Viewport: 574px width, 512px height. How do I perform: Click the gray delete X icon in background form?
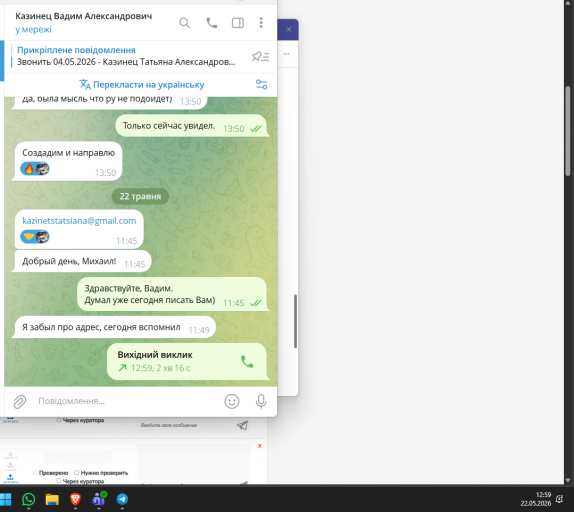click(10, 454)
